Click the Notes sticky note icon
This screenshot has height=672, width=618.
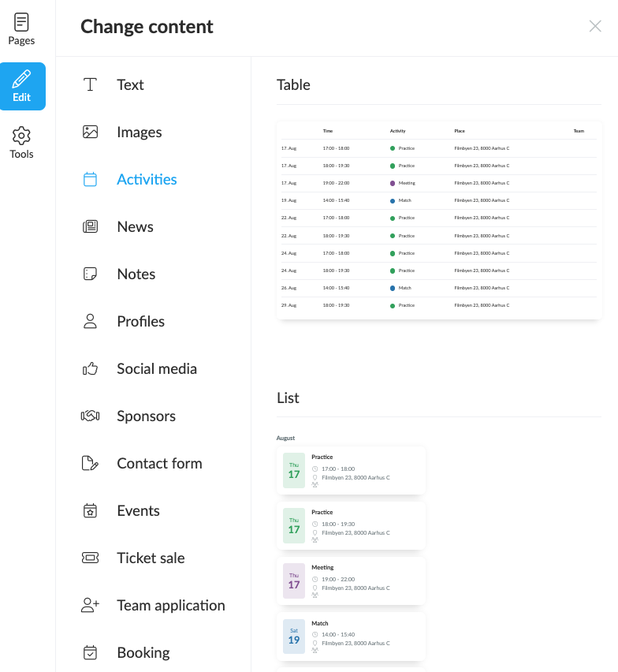[90, 274]
